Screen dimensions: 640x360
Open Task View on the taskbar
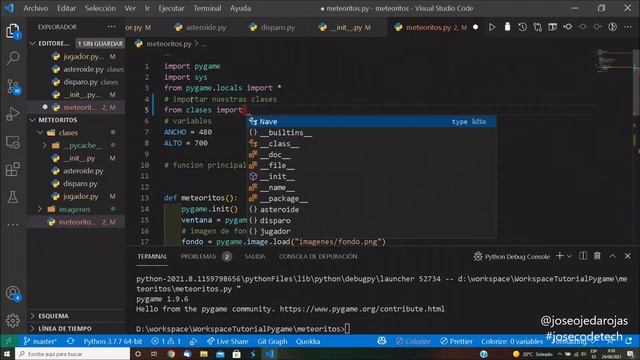[154, 354]
